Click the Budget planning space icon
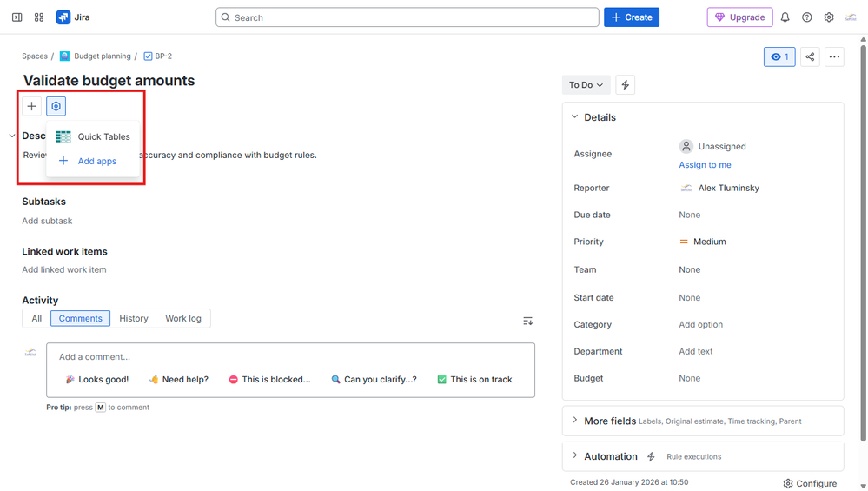Screen dimensions: 868x491 (65, 56)
